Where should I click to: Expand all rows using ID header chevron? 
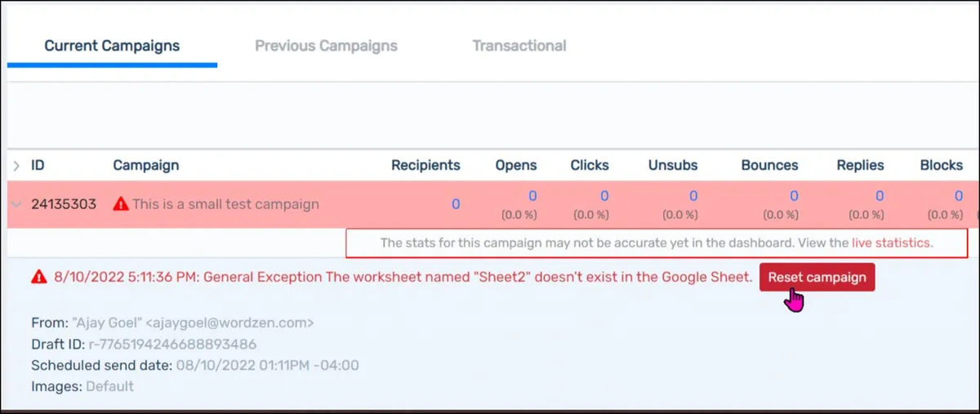click(16, 166)
